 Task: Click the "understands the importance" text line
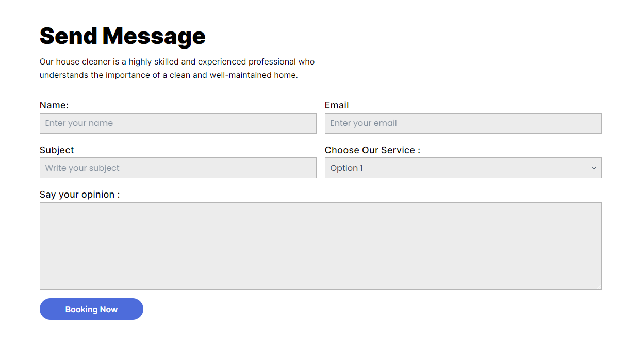pos(169,75)
